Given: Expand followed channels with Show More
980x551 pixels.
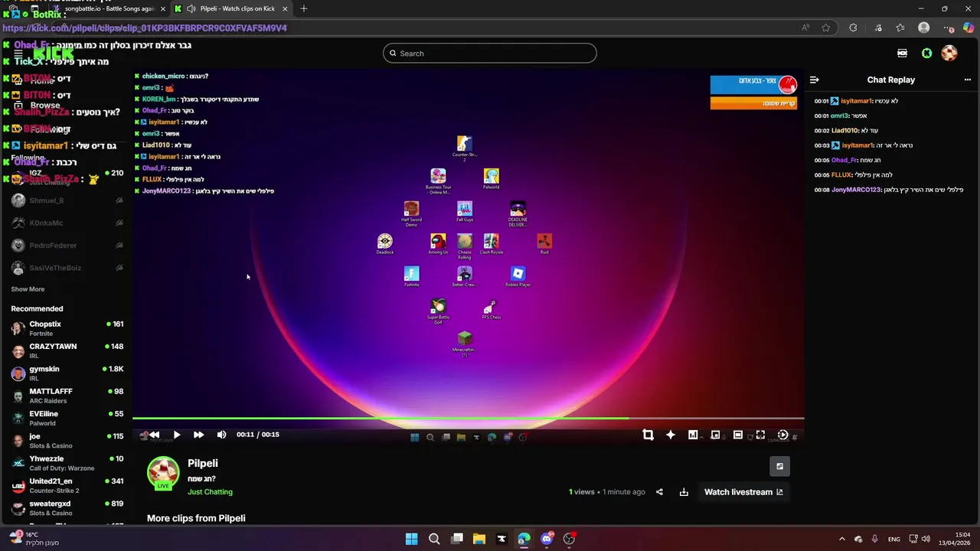Looking at the screenshot, I should (x=28, y=289).
